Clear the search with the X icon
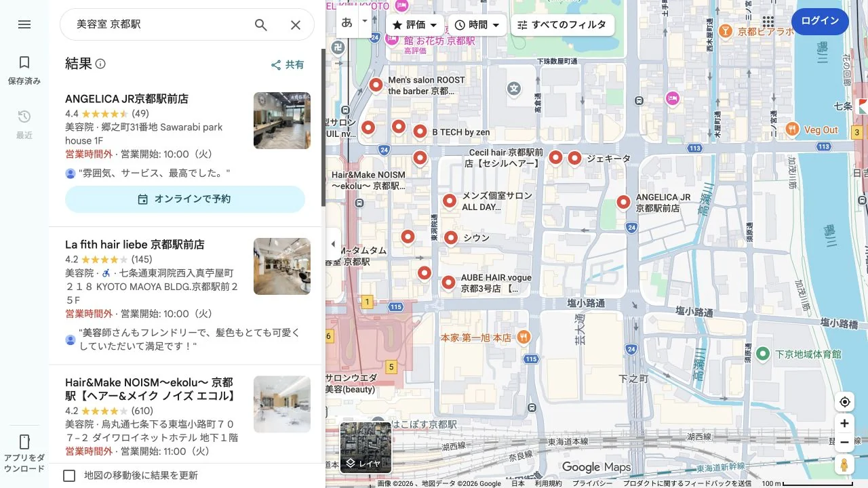This screenshot has width=868, height=488. click(x=296, y=24)
